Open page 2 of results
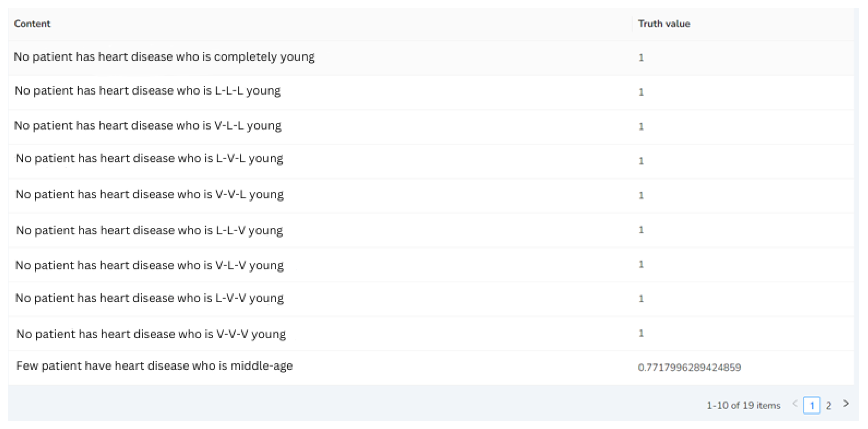The image size is (868, 429). pos(829,405)
